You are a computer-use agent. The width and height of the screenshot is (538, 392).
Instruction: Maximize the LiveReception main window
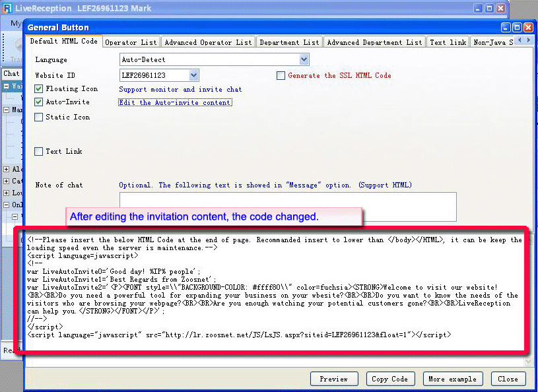point(490,8)
